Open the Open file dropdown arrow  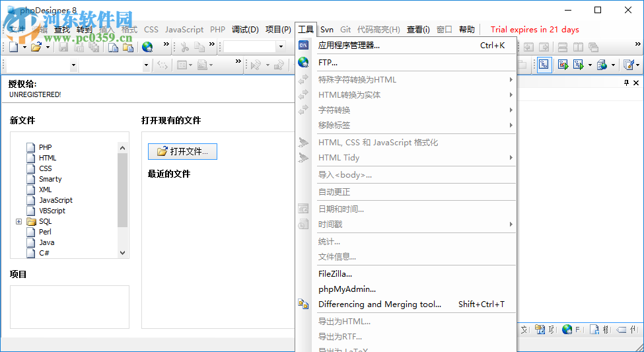pyautogui.click(x=48, y=48)
